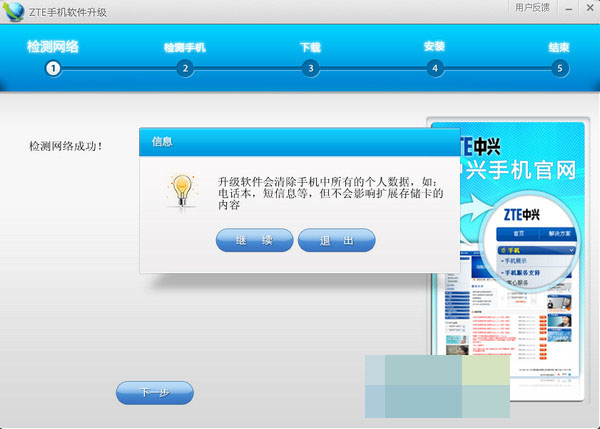The width and height of the screenshot is (600, 429).
Task: Click the 中兴手机官网 banner heading
Action: [x=518, y=166]
